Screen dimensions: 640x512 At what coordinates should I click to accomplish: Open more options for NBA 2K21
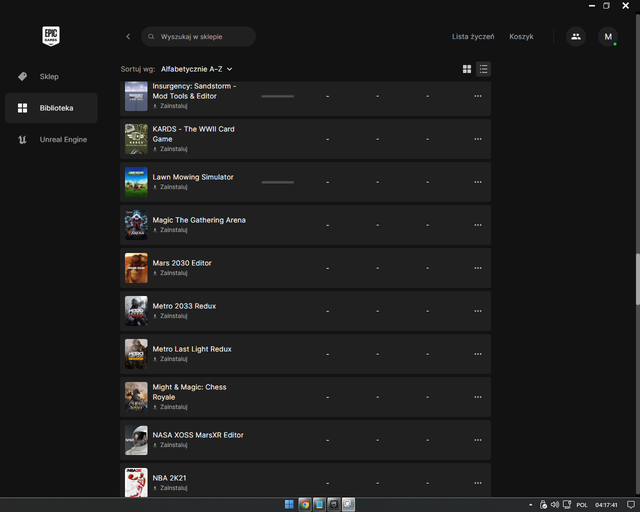[478, 483]
